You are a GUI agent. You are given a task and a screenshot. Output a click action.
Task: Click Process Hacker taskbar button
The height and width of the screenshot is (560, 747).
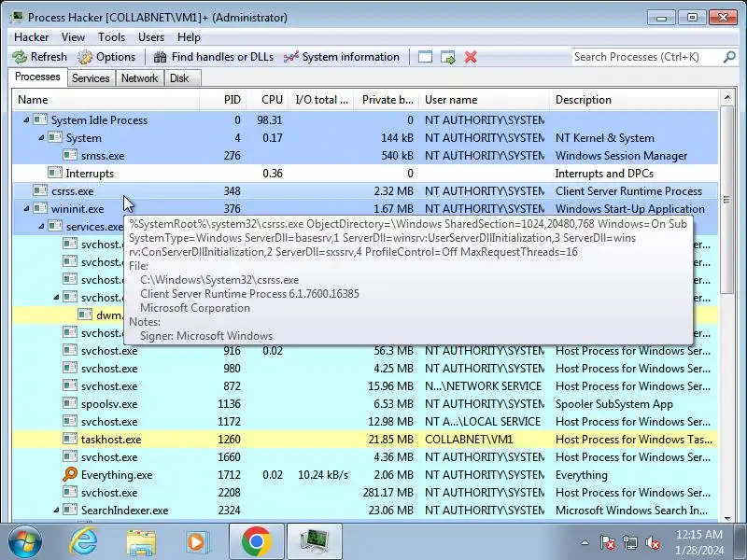pos(315,541)
